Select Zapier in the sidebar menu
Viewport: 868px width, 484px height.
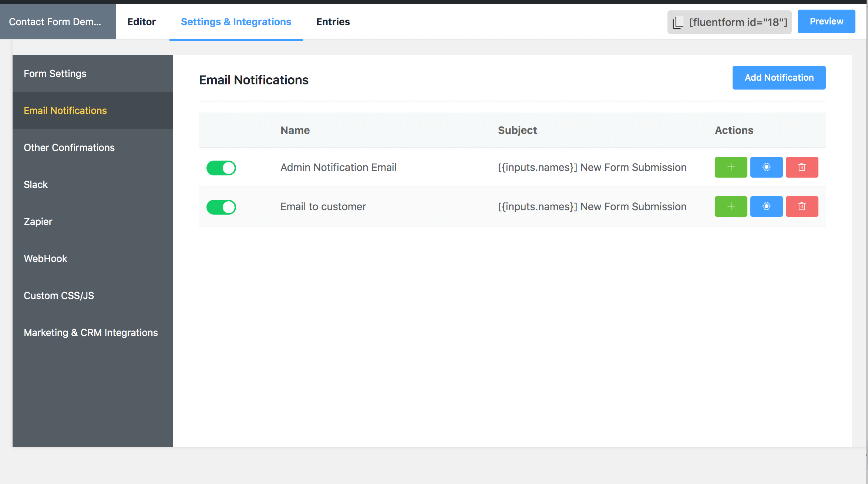[38, 222]
